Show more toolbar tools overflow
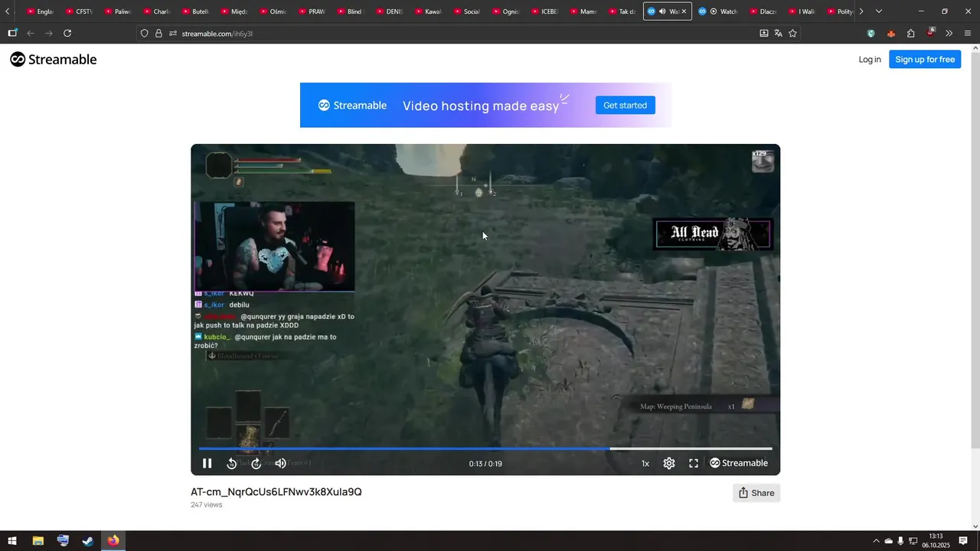 click(949, 33)
